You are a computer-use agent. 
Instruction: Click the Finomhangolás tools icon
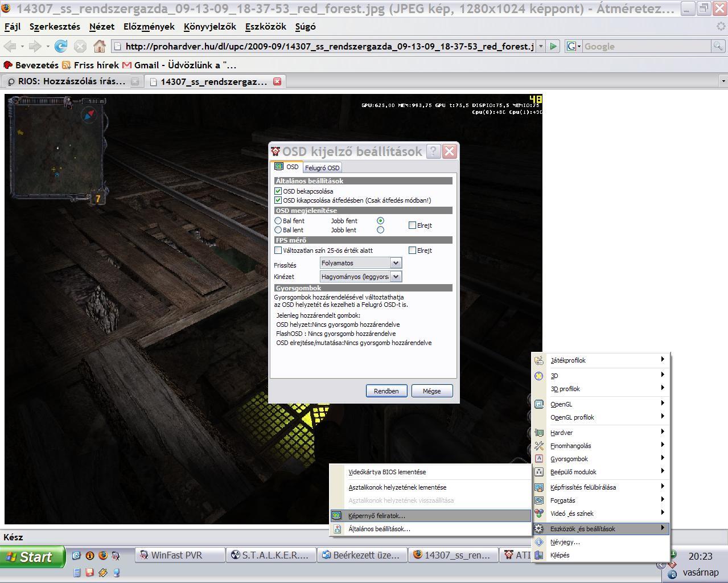539,446
